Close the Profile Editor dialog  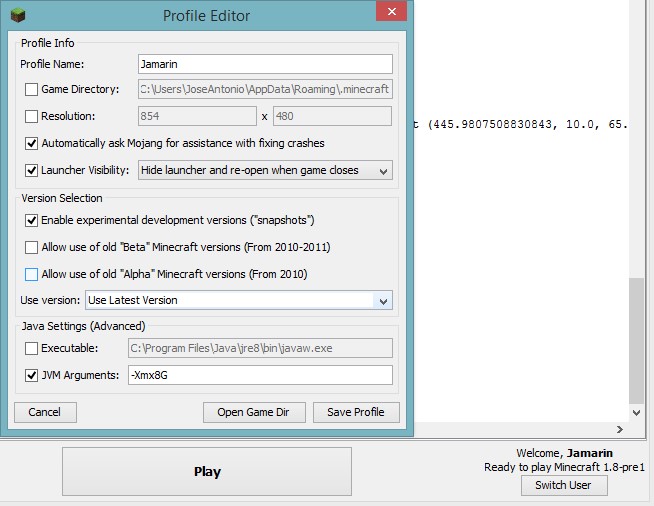tap(391, 11)
